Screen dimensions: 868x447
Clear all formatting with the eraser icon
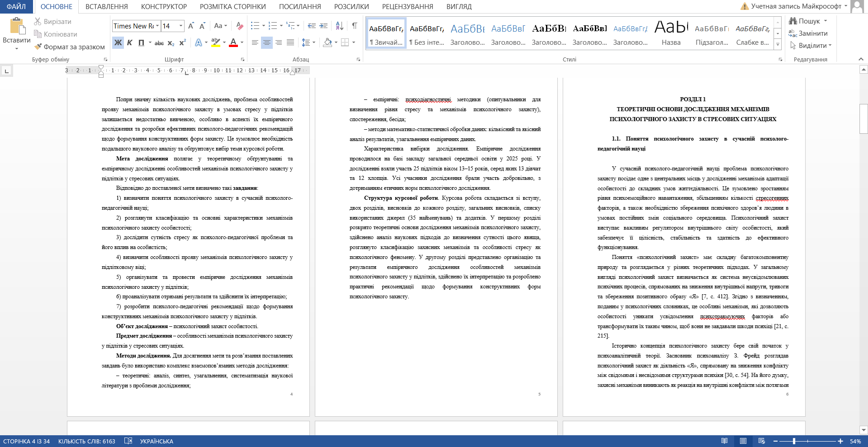tap(240, 26)
